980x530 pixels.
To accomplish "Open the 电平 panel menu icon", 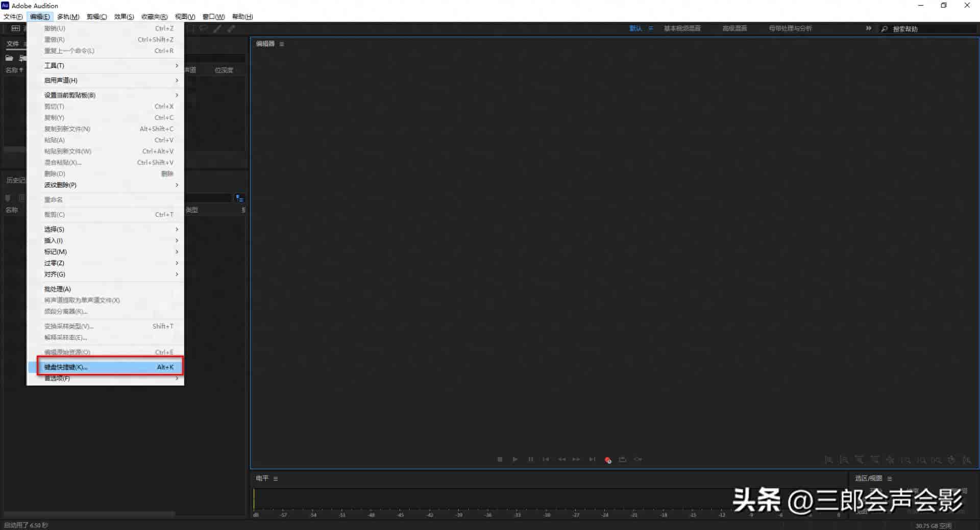I will pyautogui.click(x=276, y=479).
